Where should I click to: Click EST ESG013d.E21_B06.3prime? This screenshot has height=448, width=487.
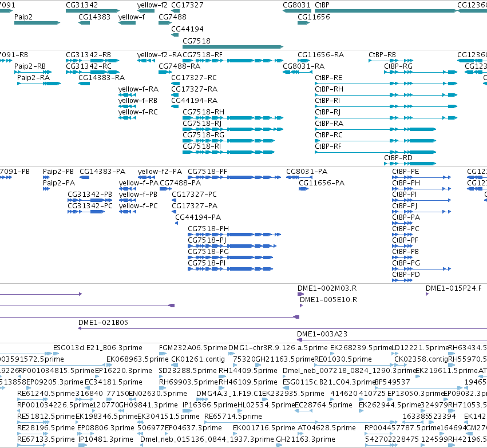point(56,354)
